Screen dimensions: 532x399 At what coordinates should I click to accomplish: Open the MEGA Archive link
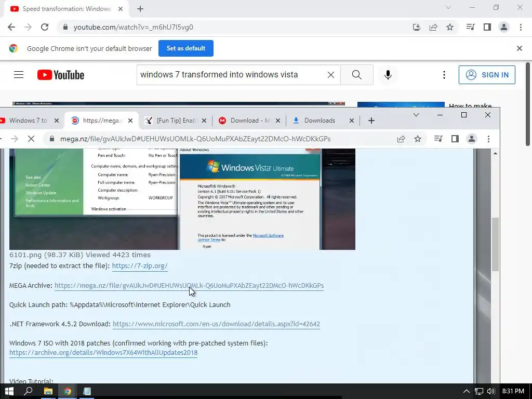189,285
